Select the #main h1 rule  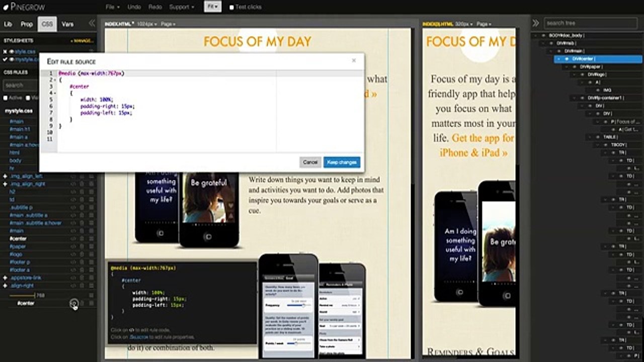coord(20,129)
